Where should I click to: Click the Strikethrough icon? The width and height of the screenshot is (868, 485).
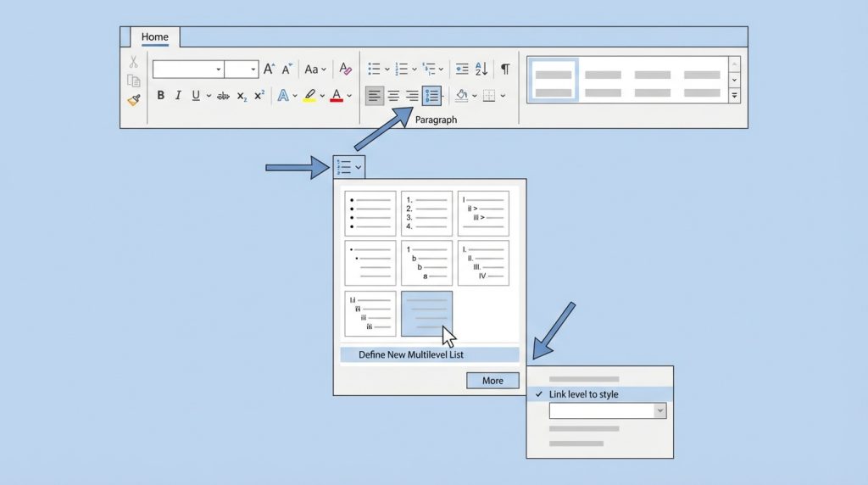tap(223, 96)
